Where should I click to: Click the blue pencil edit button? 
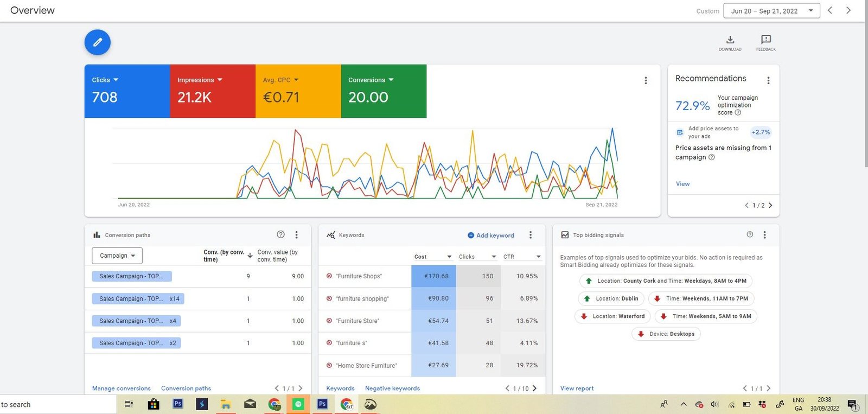click(x=98, y=42)
